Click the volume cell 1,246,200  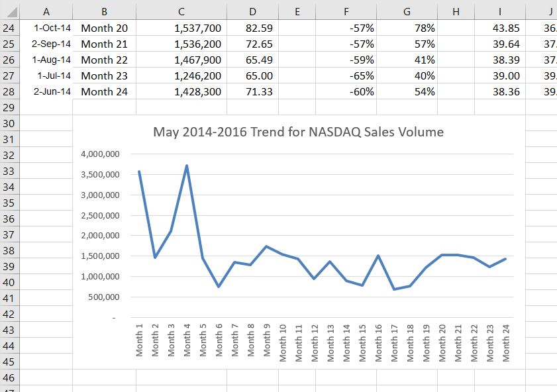pos(181,75)
